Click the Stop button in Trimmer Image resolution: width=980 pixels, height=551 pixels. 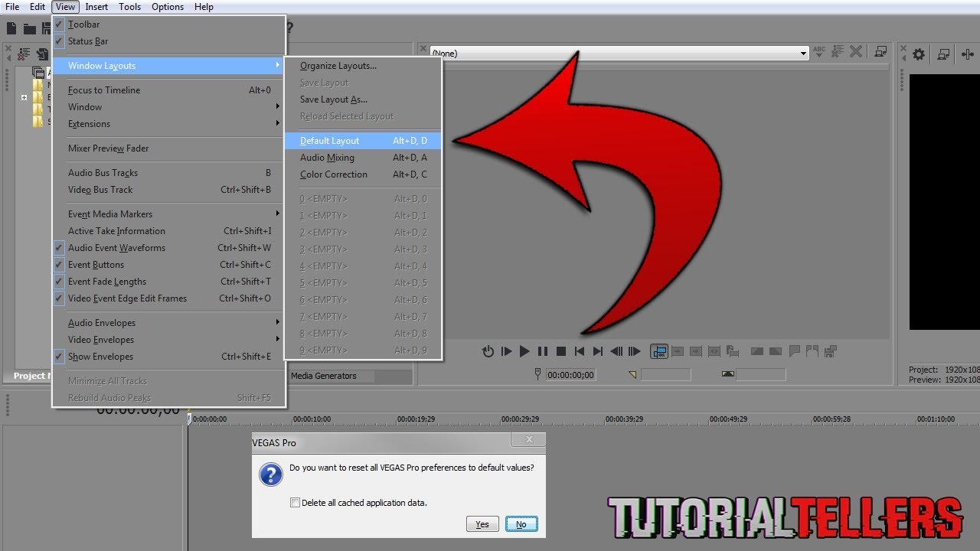(x=561, y=352)
